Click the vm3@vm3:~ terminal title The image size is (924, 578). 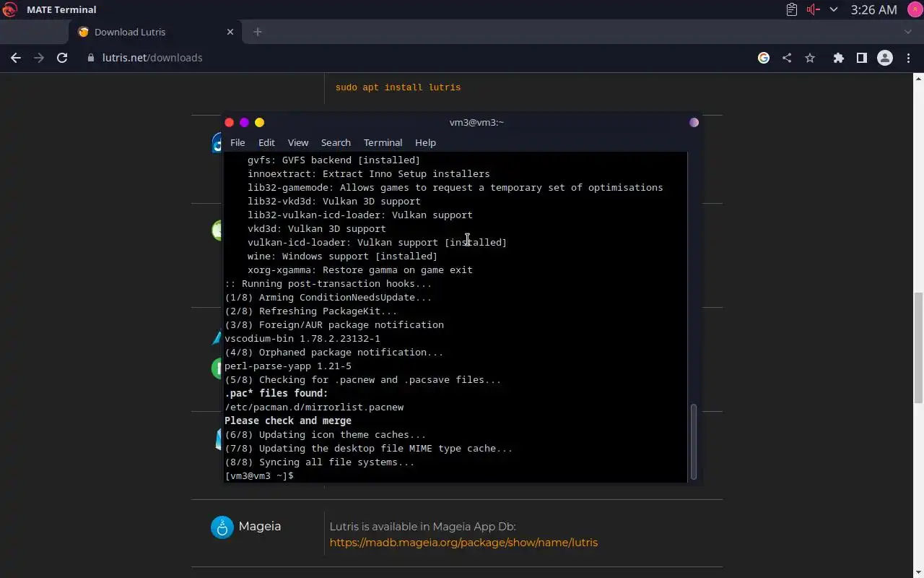(476, 122)
